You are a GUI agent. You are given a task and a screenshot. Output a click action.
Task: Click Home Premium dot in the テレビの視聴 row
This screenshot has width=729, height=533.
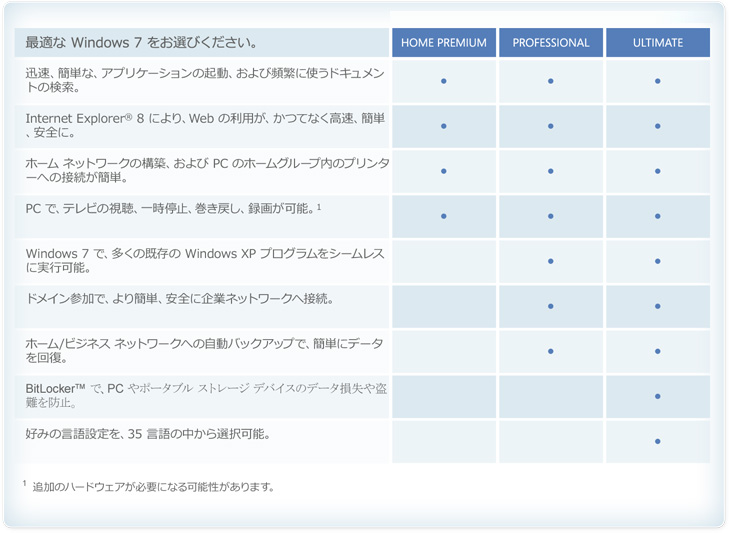coord(444,216)
